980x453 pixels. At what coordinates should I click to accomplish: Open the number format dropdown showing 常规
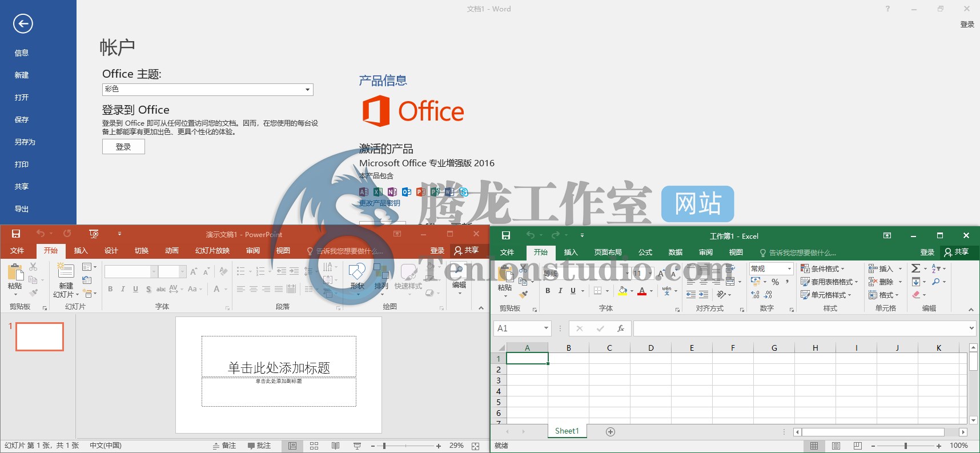point(789,268)
